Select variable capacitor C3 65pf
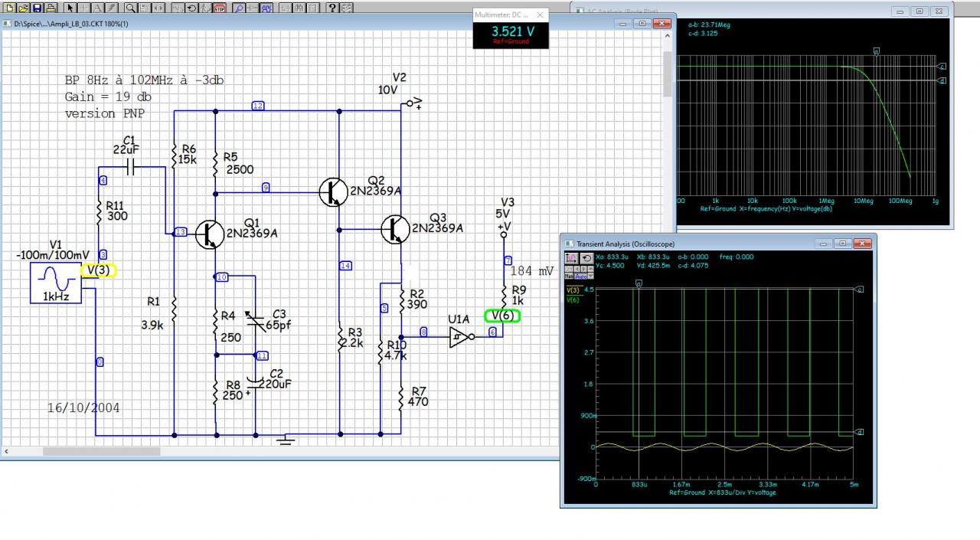 pyautogui.click(x=255, y=322)
